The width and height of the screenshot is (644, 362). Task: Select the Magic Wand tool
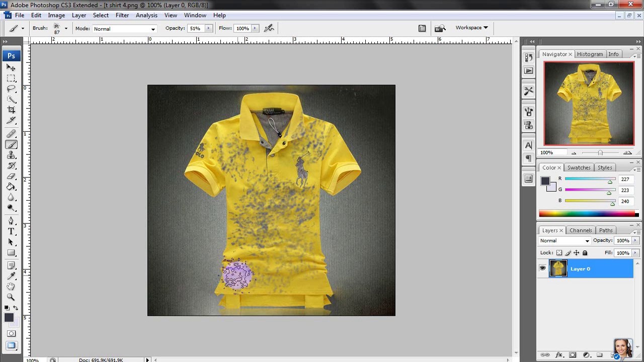tap(11, 100)
